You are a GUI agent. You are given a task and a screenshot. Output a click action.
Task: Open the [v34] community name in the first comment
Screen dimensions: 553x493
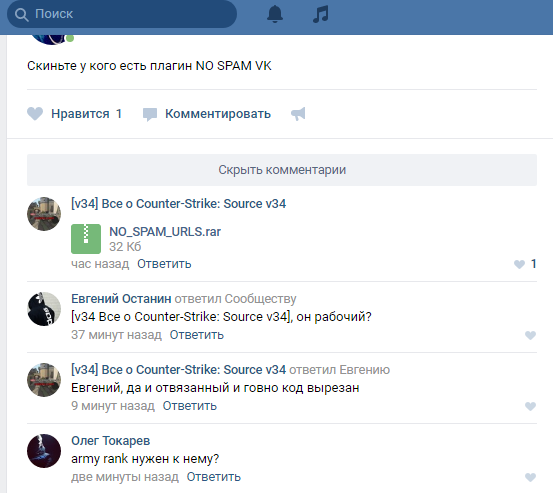pyautogui.click(x=178, y=203)
